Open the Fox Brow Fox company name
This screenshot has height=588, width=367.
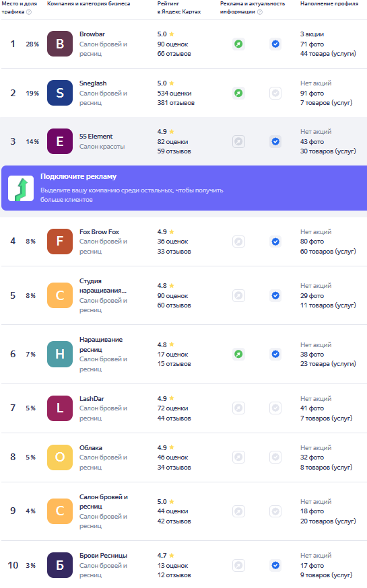point(100,231)
